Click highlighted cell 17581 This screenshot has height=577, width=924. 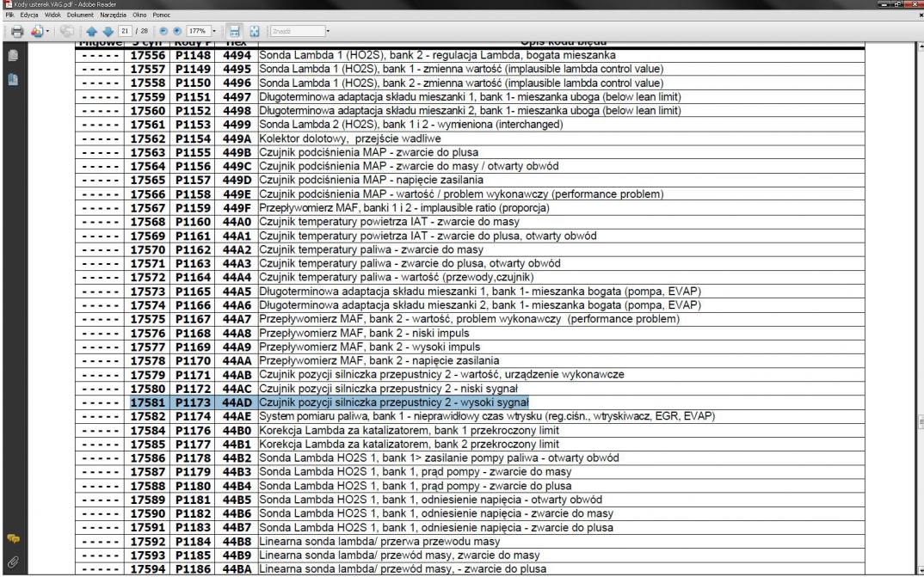click(x=148, y=402)
